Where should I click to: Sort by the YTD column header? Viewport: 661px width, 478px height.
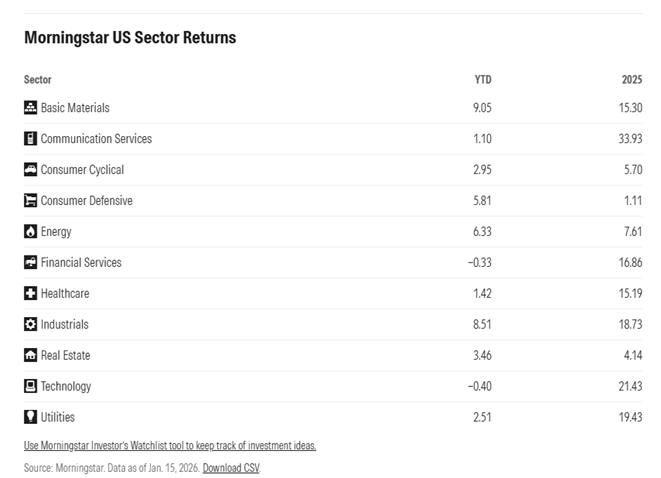[x=482, y=80]
